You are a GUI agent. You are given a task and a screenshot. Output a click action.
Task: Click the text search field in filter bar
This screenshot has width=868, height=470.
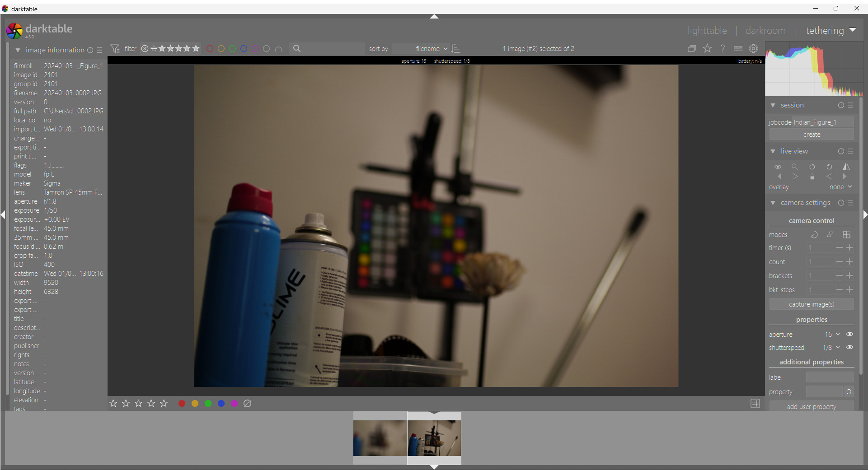pyautogui.click(x=328, y=49)
